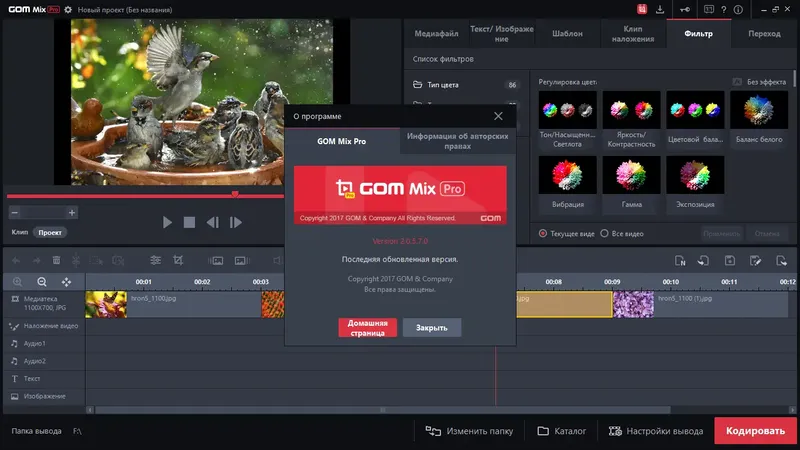800x450 pixels.
Task: Switch preview mode to Клип
Action: click(20, 232)
